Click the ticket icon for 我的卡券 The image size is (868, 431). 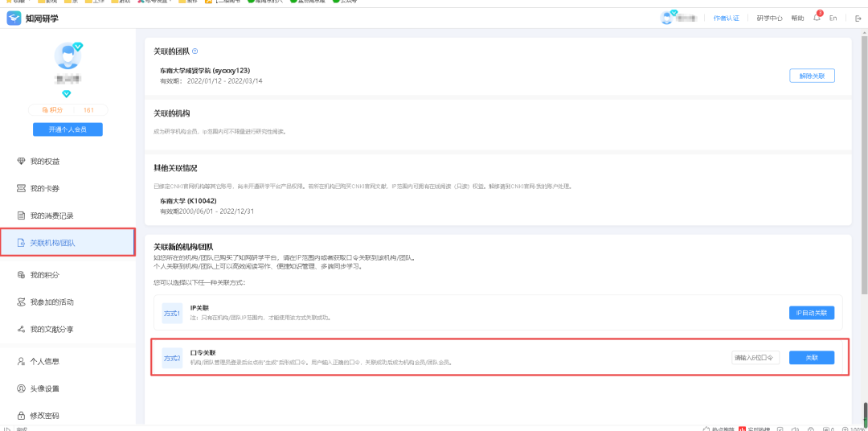(x=21, y=188)
